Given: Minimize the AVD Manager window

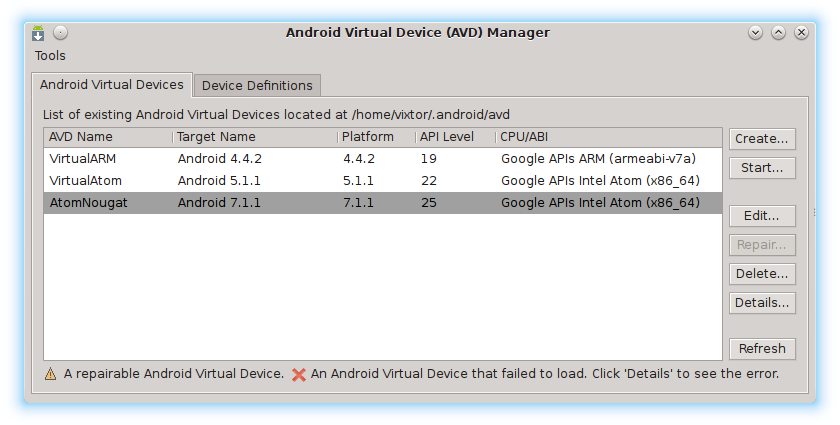Looking at the screenshot, I should (x=755, y=33).
